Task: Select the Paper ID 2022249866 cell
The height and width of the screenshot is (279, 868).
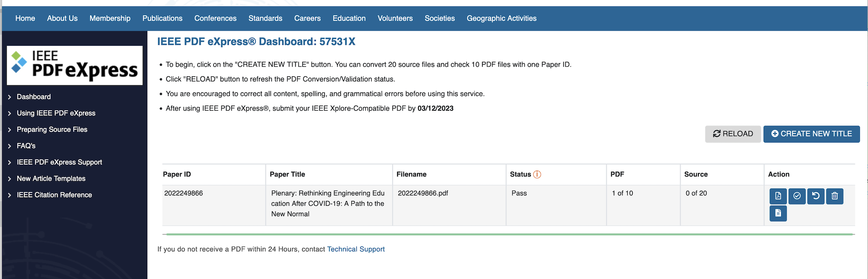Action: [x=184, y=193]
